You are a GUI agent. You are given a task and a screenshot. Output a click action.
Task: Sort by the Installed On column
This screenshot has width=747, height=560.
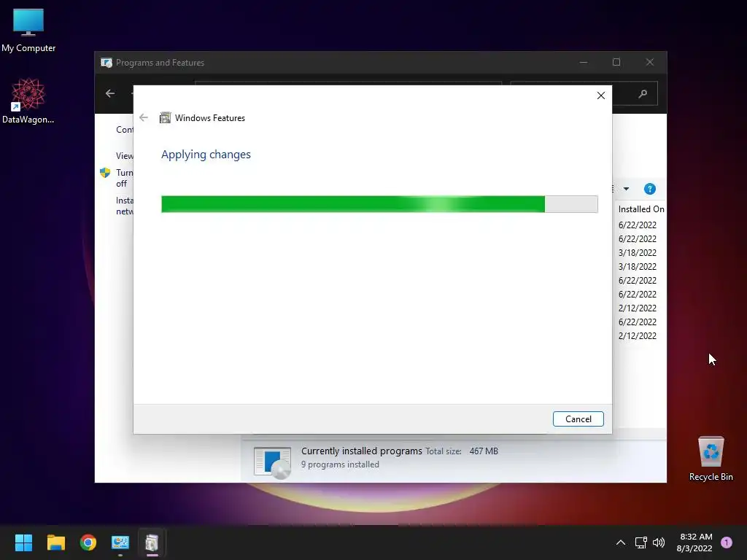pos(640,209)
